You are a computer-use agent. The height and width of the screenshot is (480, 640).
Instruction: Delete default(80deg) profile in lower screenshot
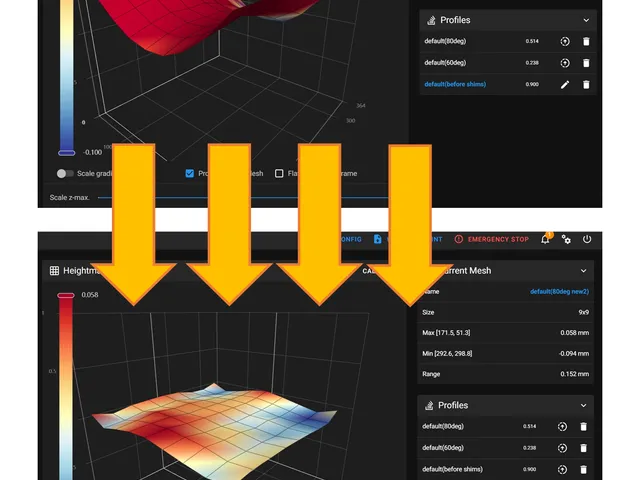point(584,427)
